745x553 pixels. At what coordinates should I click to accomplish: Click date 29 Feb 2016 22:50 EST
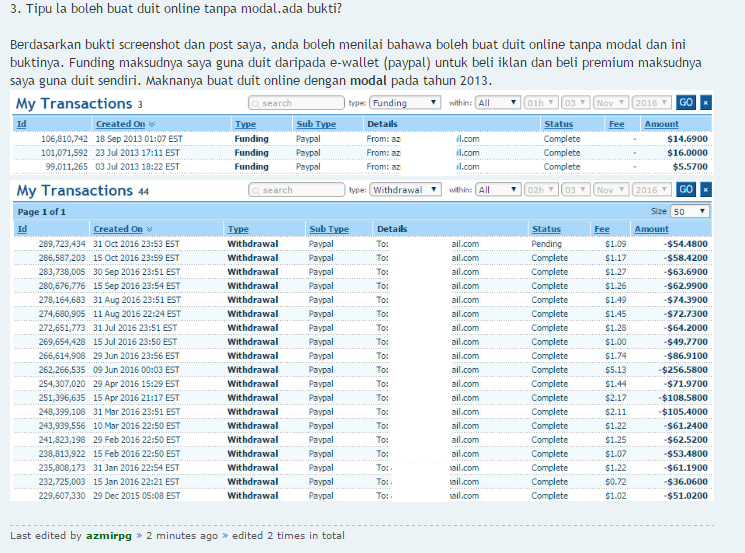click(x=136, y=439)
